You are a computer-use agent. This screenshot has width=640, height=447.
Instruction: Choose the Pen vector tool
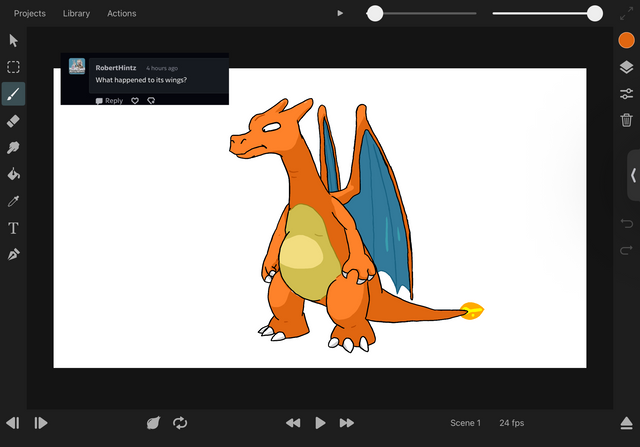(14, 255)
